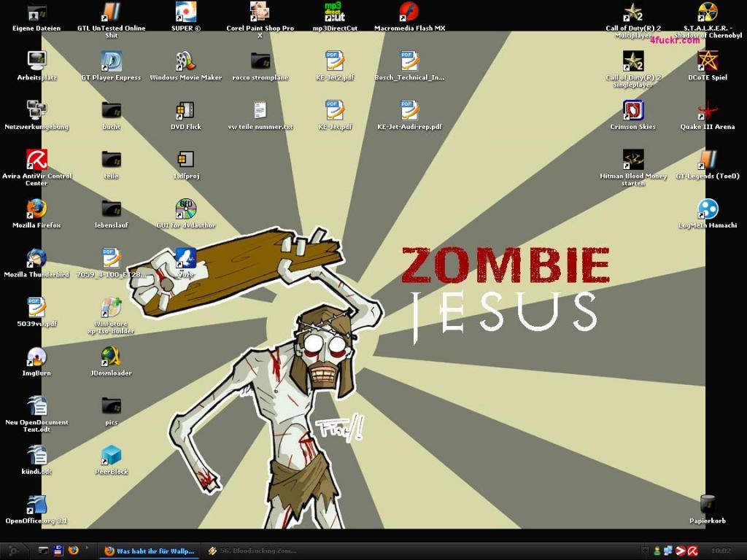Open the Crimson Skies game shortcut

pyautogui.click(x=632, y=111)
